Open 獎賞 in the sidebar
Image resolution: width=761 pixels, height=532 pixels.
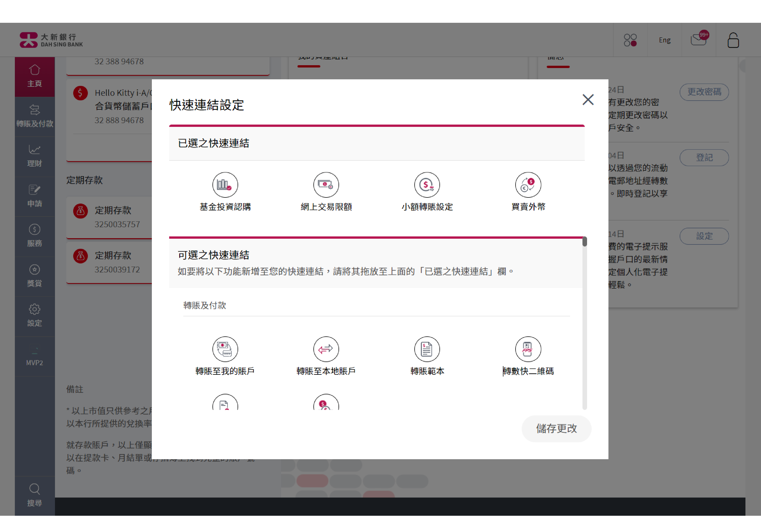[34, 276]
